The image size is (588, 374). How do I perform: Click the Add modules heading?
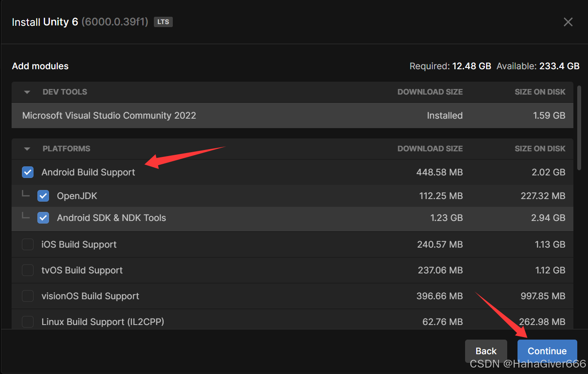point(40,66)
